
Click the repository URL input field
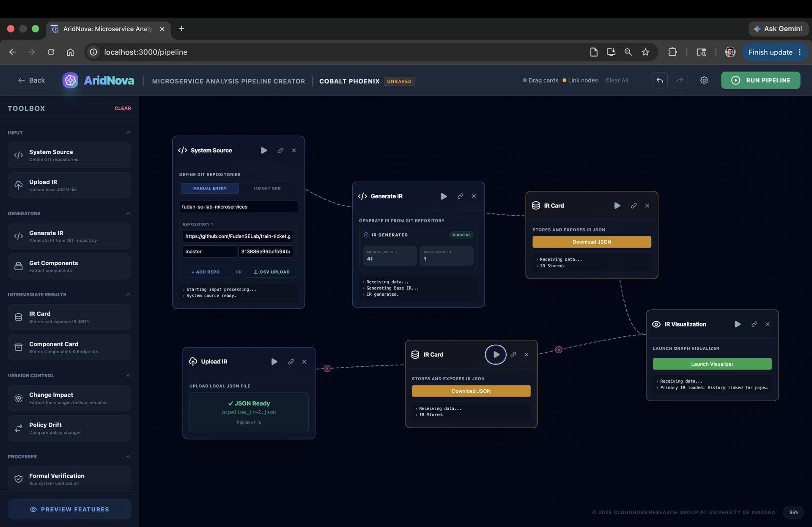click(x=238, y=236)
